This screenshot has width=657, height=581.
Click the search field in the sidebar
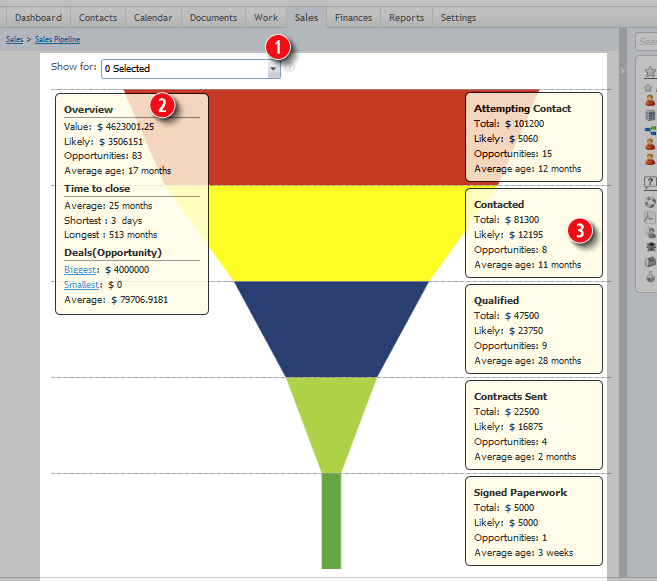648,42
